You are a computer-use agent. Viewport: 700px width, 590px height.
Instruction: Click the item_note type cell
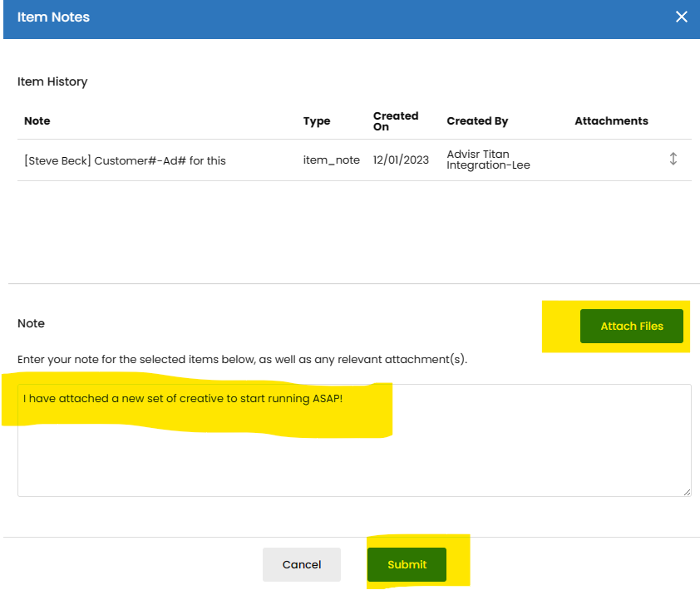point(331,160)
